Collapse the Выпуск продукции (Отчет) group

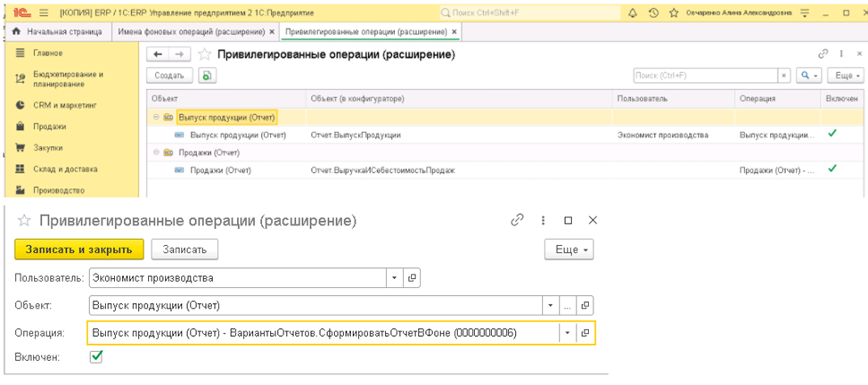(156, 117)
